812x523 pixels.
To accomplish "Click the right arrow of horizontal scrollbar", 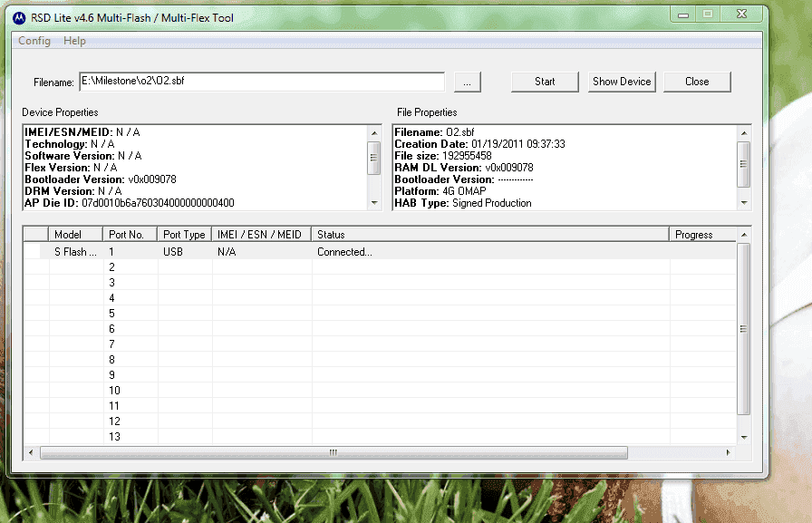I will [x=728, y=452].
